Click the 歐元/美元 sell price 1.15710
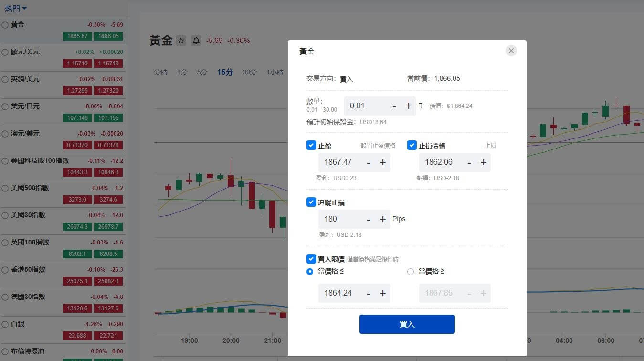Image resolution: width=644 pixels, height=361 pixels. [x=77, y=64]
